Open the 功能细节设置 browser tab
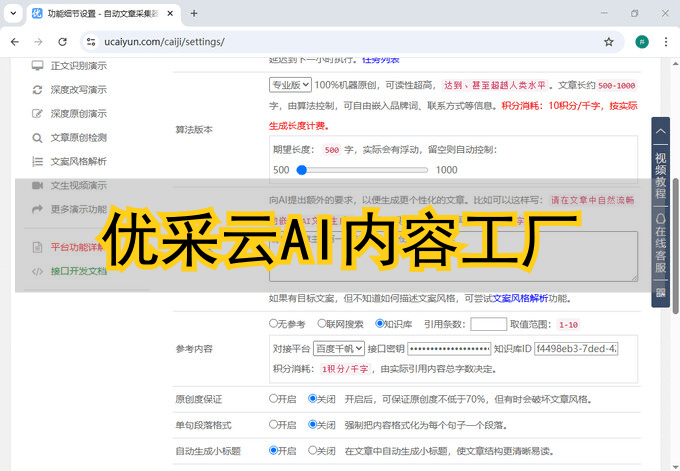This screenshot has height=471, width=680. pyautogui.click(x=100, y=13)
